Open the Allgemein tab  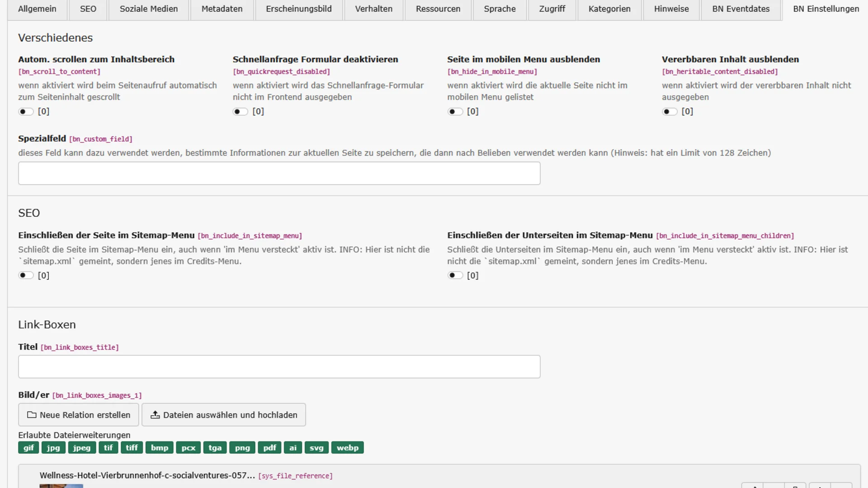tap(37, 9)
